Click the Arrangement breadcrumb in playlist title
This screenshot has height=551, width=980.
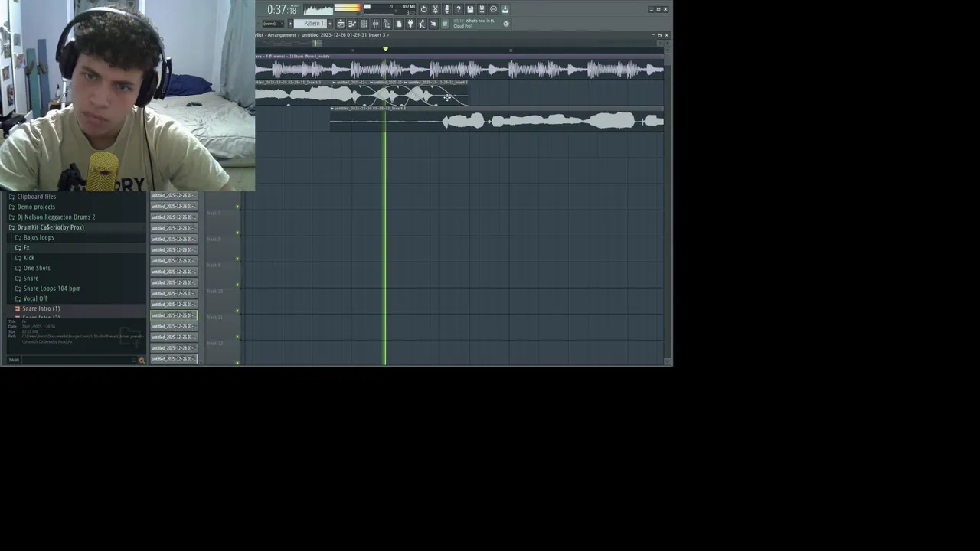281,35
